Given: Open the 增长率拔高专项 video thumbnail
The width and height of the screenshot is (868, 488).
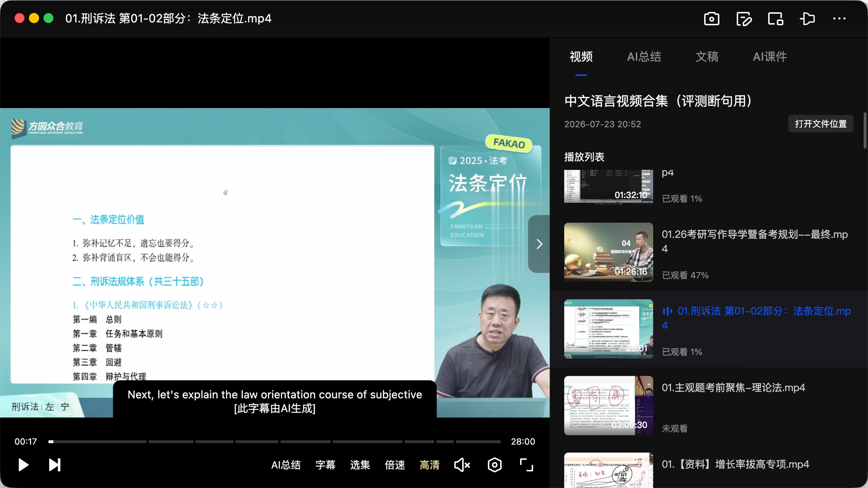Looking at the screenshot, I should [608, 470].
